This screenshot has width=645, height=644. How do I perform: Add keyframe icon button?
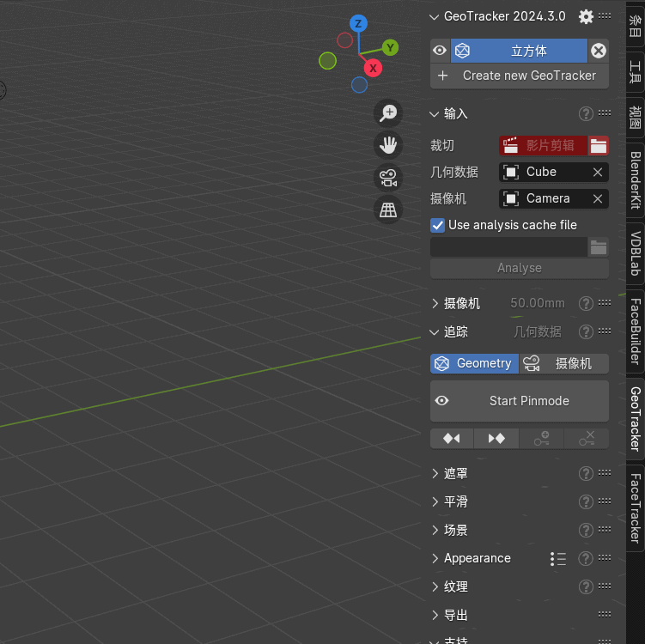(541, 439)
